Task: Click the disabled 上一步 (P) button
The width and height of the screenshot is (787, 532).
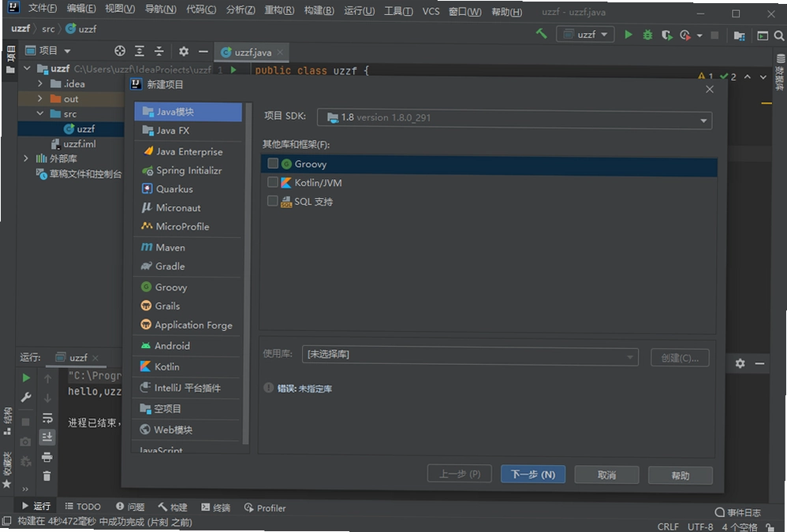Action: pos(459,474)
